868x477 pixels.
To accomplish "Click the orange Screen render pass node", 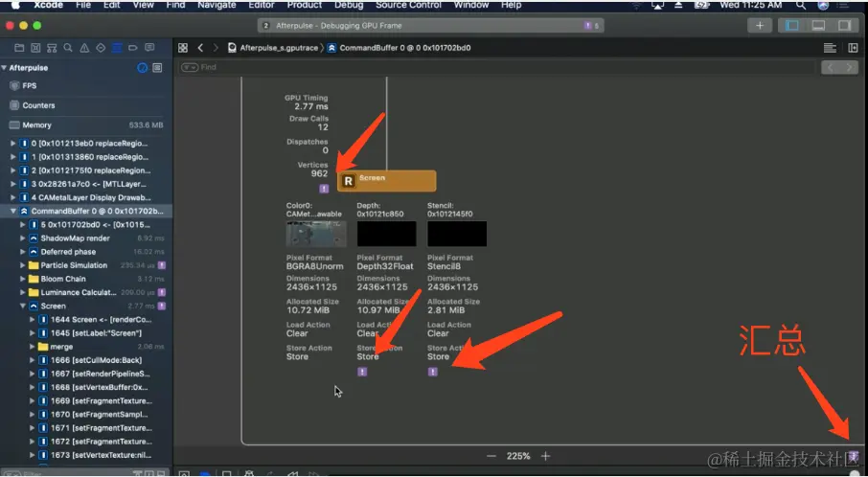I will pos(386,181).
